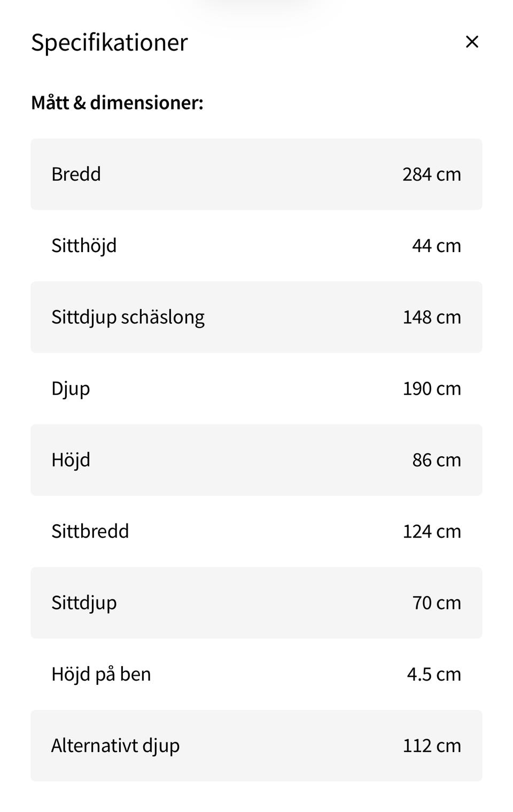The height and width of the screenshot is (812, 513).
Task: Click the Sitthöjd label
Action: 84,246
